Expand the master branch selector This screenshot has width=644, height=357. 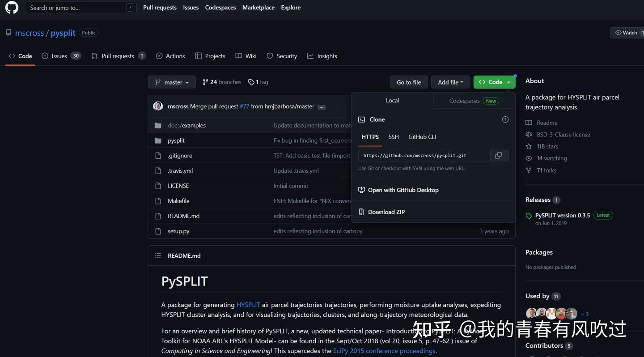172,82
